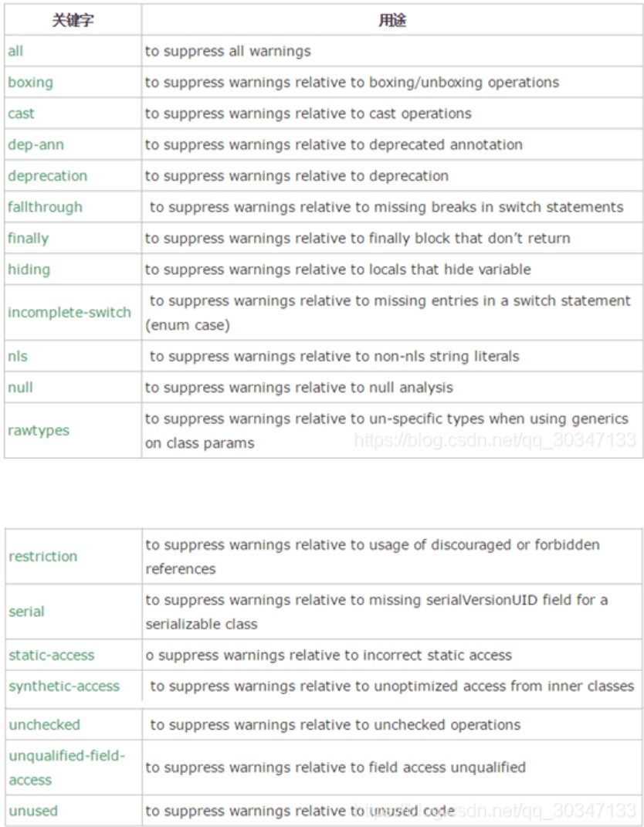Open the 'rawtypes' keyword entry
Viewport: 644px width, 827px height.
[x=39, y=430]
